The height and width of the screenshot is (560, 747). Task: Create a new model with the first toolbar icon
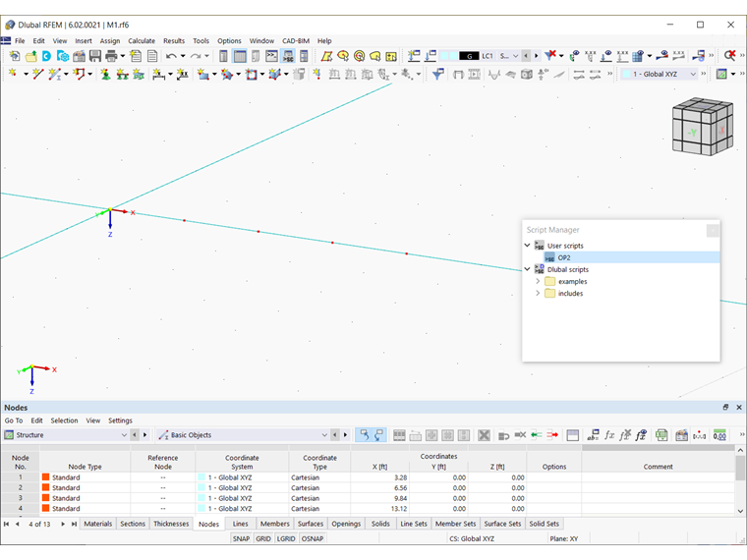pos(15,56)
